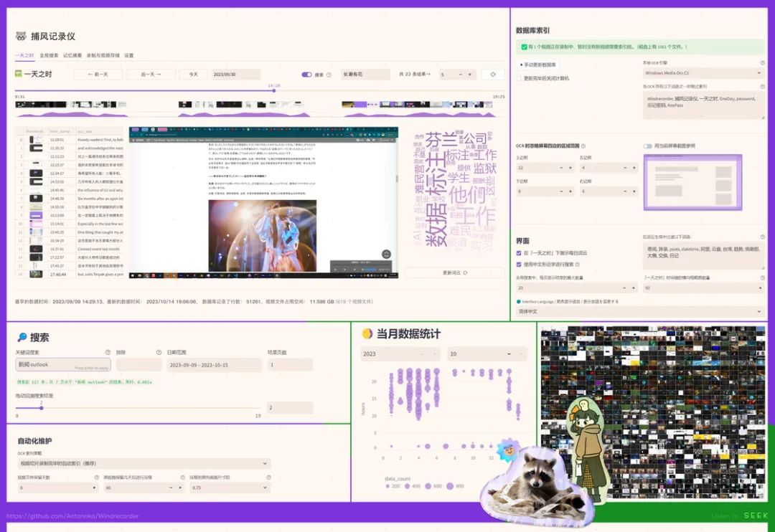This screenshot has width=775, height=532.
Task: Click the day search field containing 长濑有花
Action: pyautogui.click(x=366, y=75)
